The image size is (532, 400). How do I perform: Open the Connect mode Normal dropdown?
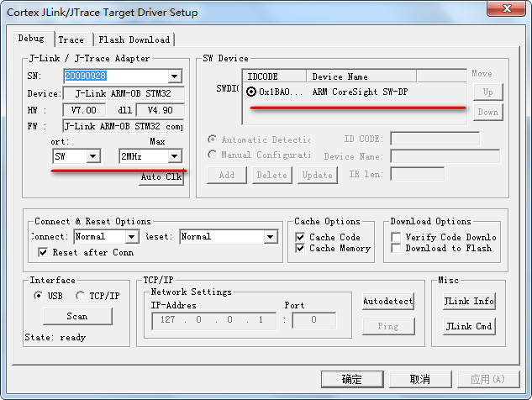[x=131, y=237]
